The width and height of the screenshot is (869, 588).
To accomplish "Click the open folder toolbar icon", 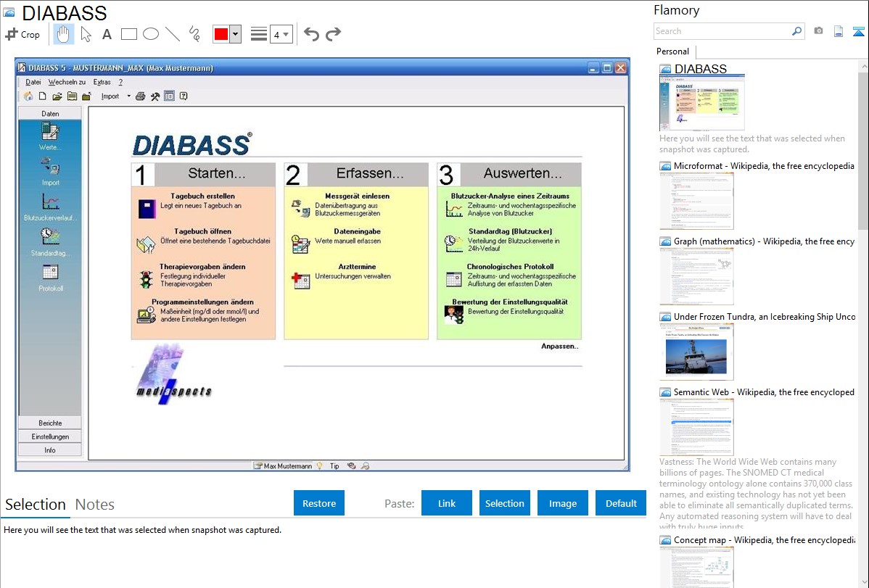I will [x=57, y=96].
